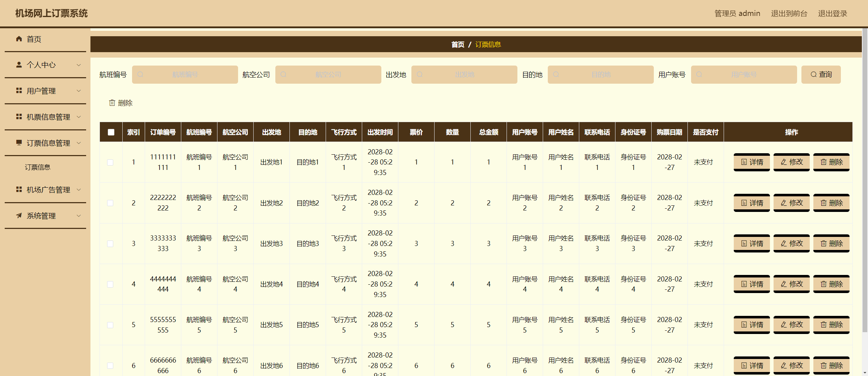This screenshot has width=868, height=376.
Task: Expand 机场广告管理 with its chevron arrow
Action: pyautogui.click(x=79, y=189)
